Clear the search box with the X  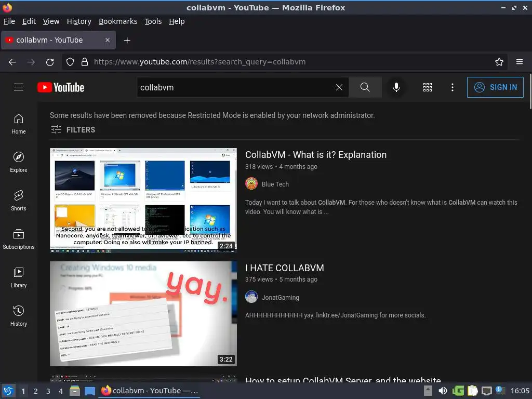(339, 87)
